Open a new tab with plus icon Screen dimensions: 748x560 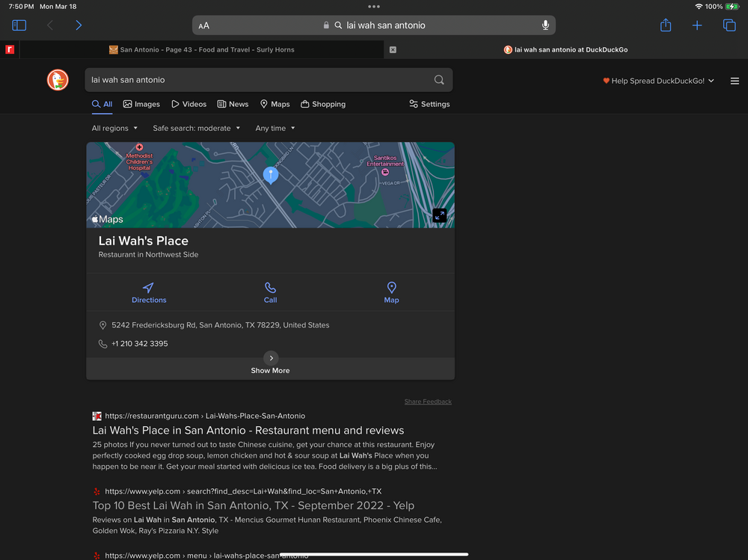(697, 25)
